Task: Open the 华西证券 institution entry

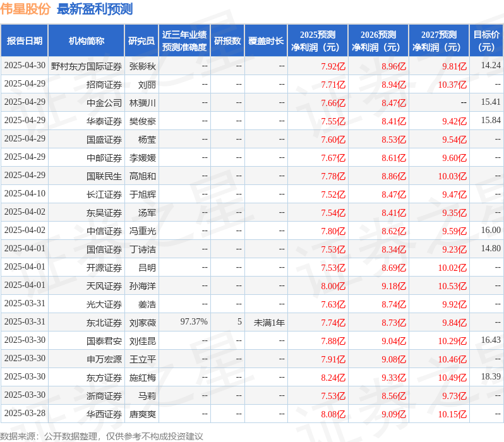Action: [x=104, y=414]
